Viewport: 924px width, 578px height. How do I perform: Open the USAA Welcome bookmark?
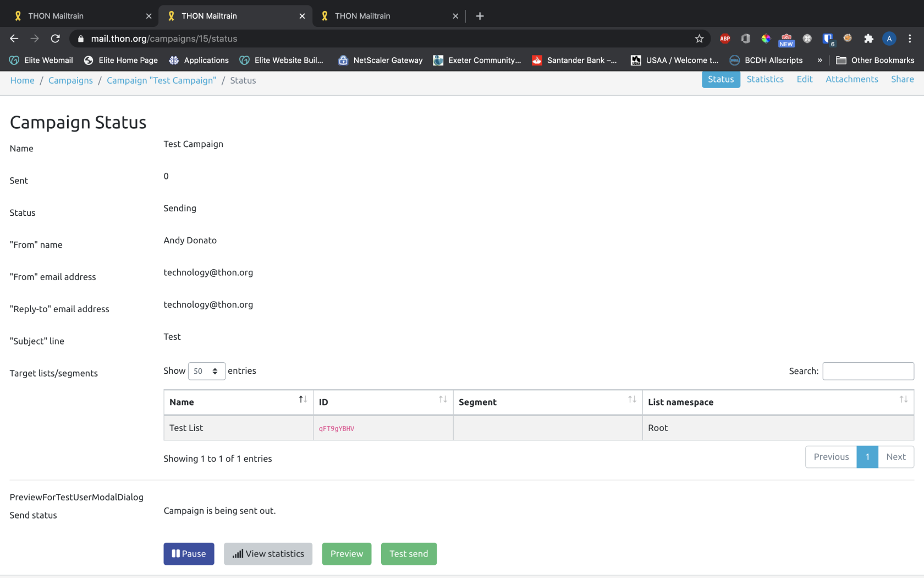674,60
